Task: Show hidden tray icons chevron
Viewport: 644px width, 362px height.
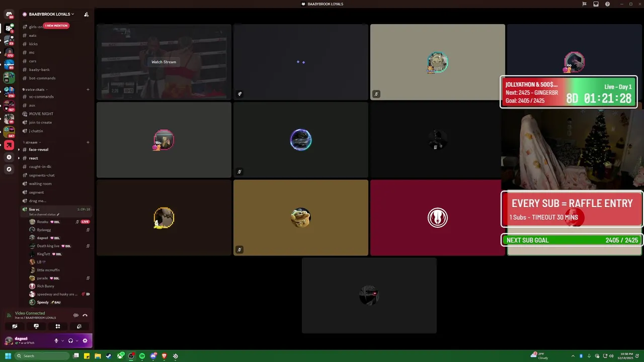Action: pos(573,356)
